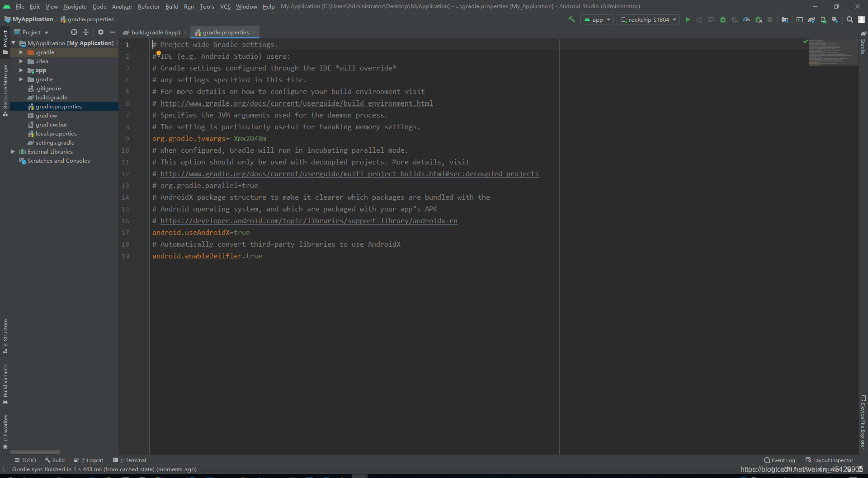Attach debugger to Android process icon
This screenshot has width=868, height=478.
coord(758,19)
